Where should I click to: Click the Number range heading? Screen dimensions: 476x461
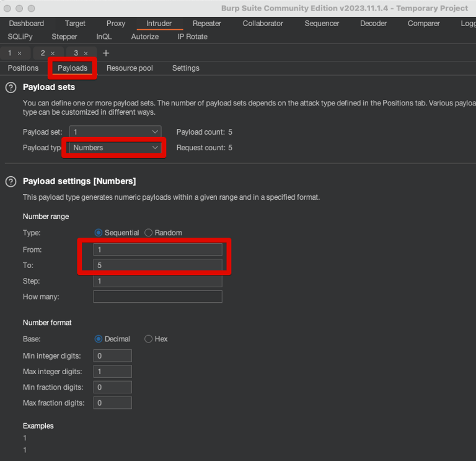click(46, 217)
